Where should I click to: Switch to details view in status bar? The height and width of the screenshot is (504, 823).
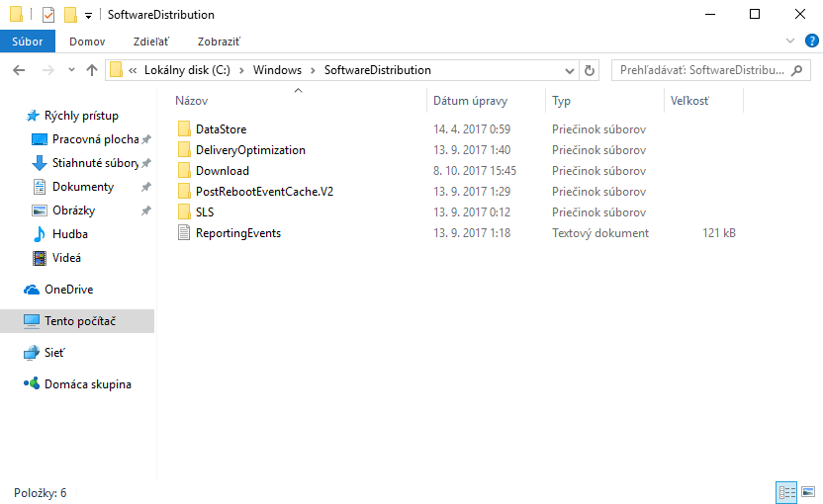pyautogui.click(x=786, y=492)
